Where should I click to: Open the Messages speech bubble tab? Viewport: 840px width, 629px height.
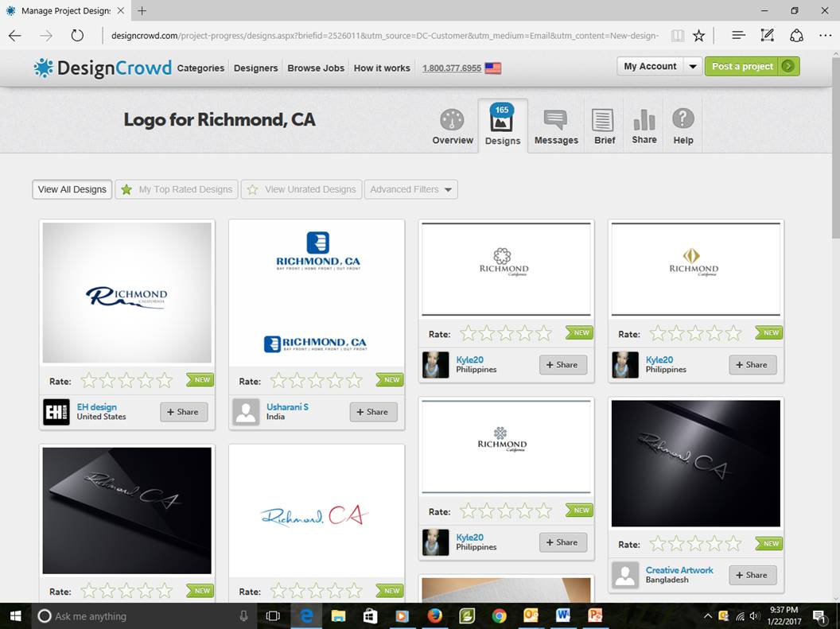coord(556,127)
